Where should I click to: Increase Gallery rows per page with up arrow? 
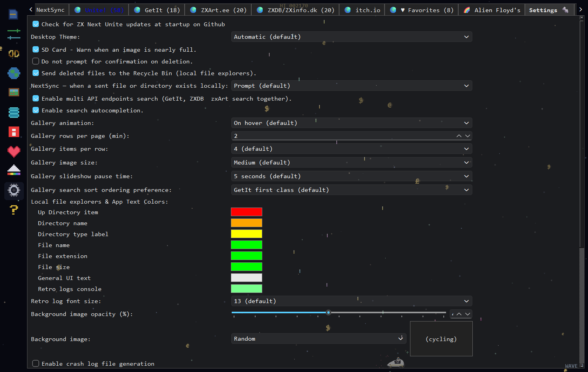pyautogui.click(x=459, y=136)
